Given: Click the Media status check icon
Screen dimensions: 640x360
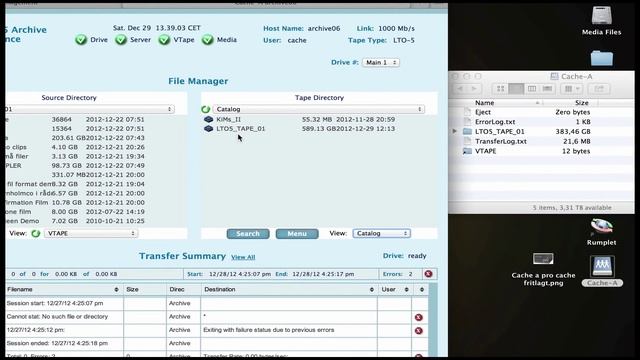Looking at the screenshot, I should coord(207,40).
